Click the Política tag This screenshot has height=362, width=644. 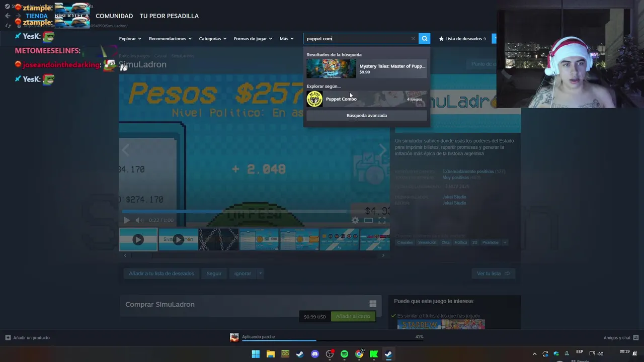coord(461,242)
